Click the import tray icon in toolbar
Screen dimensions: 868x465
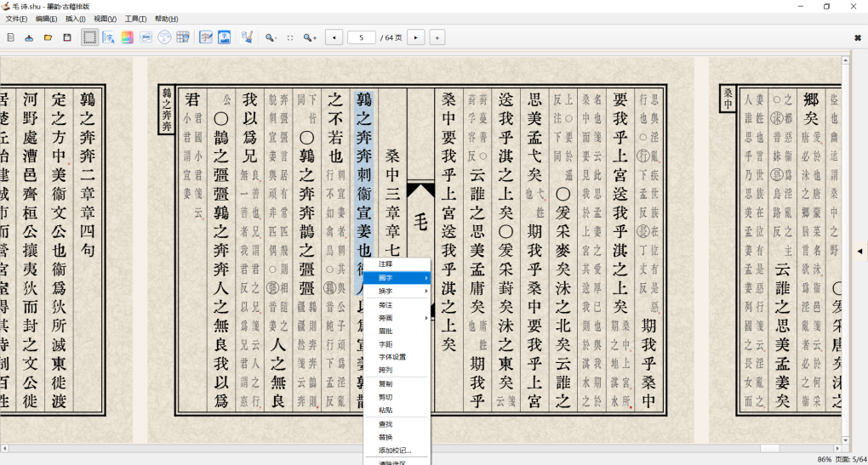coord(29,37)
